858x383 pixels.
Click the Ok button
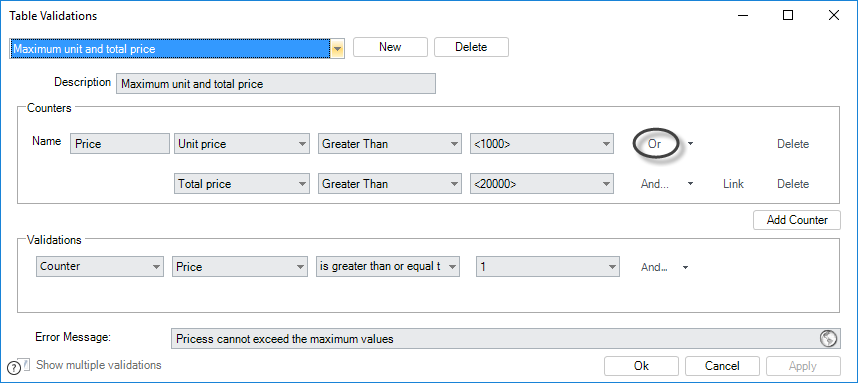(641, 365)
